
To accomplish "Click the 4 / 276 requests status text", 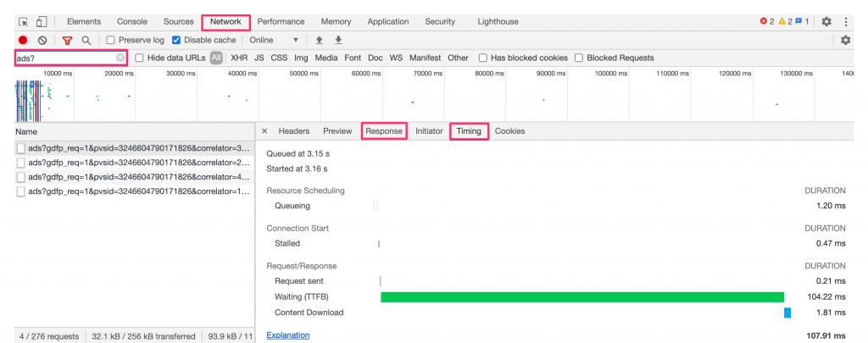I will (x=48, y=336).
